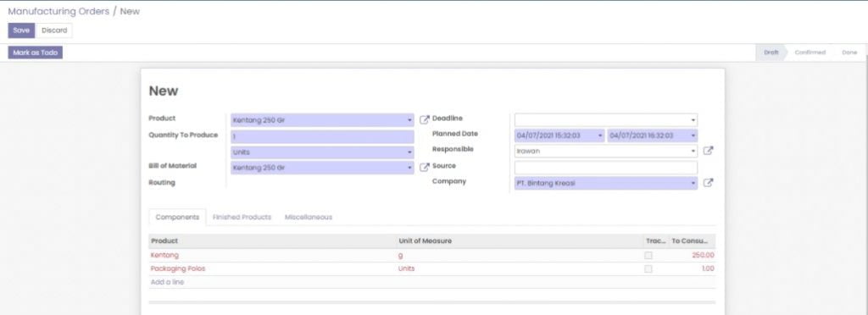
Task: Expand the Company dropdown
Action: (693, 183)
